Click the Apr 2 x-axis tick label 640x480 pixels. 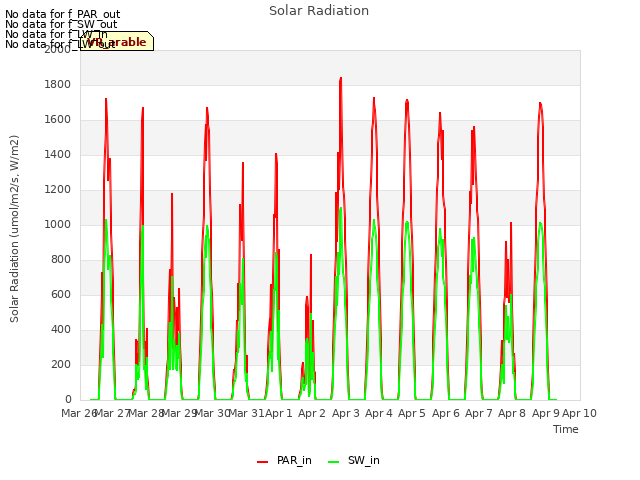[x=312, y=413]
